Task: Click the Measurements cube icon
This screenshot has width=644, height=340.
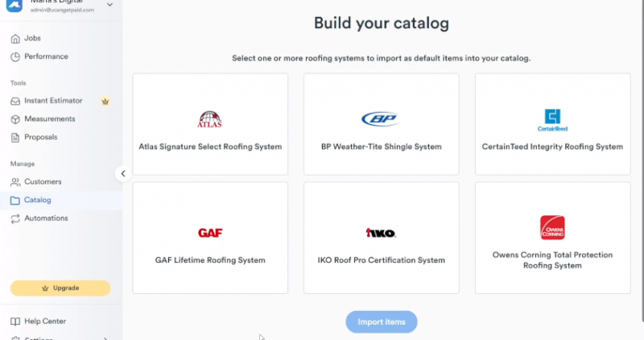Action: 15,119
